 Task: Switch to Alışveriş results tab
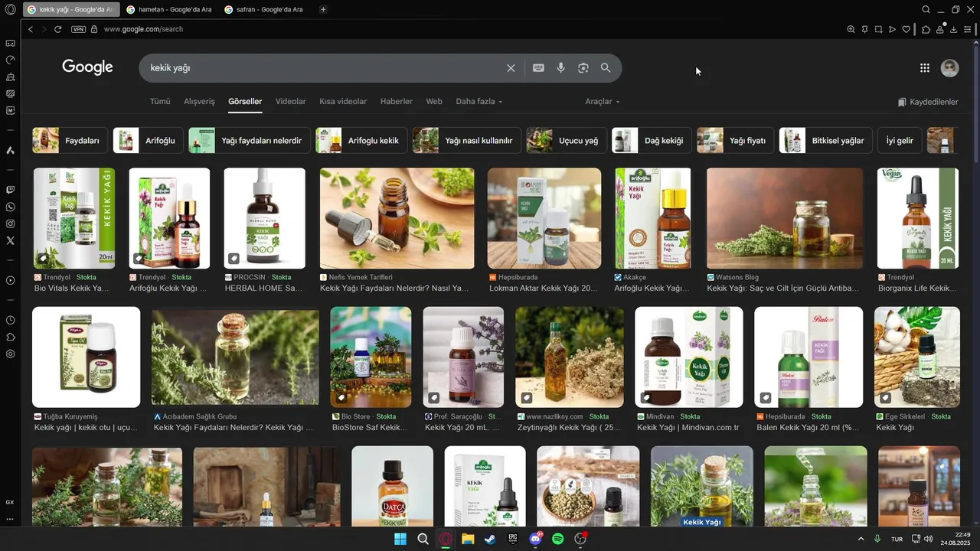coord(199,101)
